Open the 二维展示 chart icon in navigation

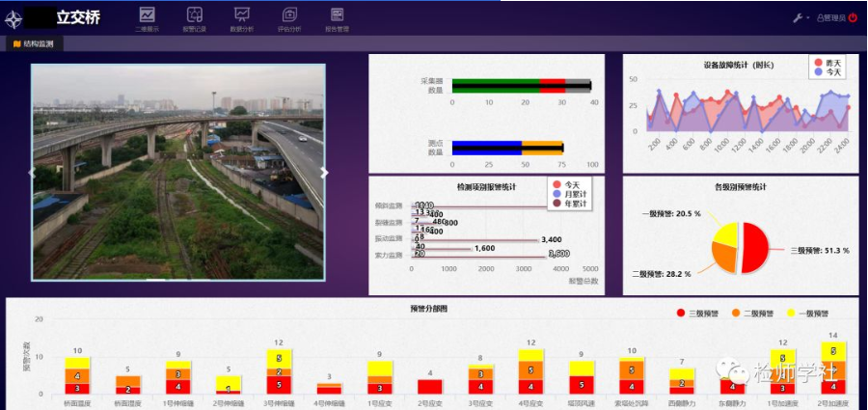147,15
